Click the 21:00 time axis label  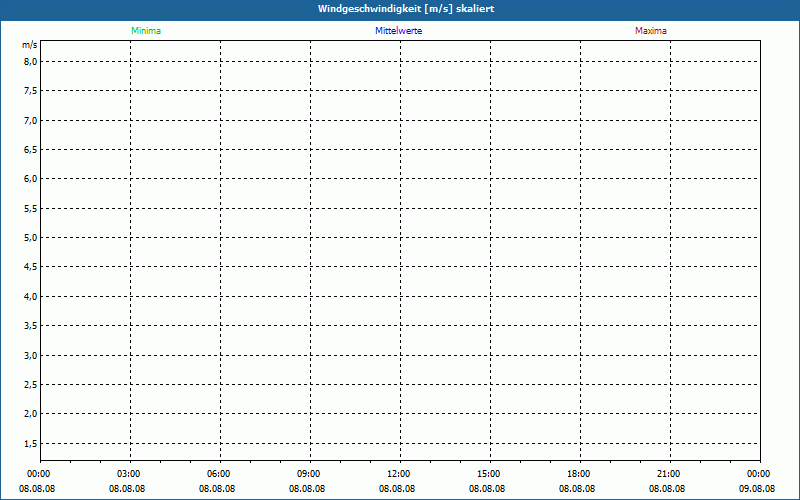click(x=668, y=474)
